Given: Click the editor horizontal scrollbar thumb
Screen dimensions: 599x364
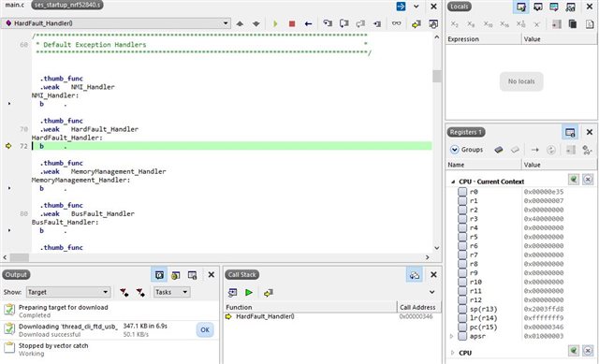Looking at the screenshot, I should click(x=19, y=257).
